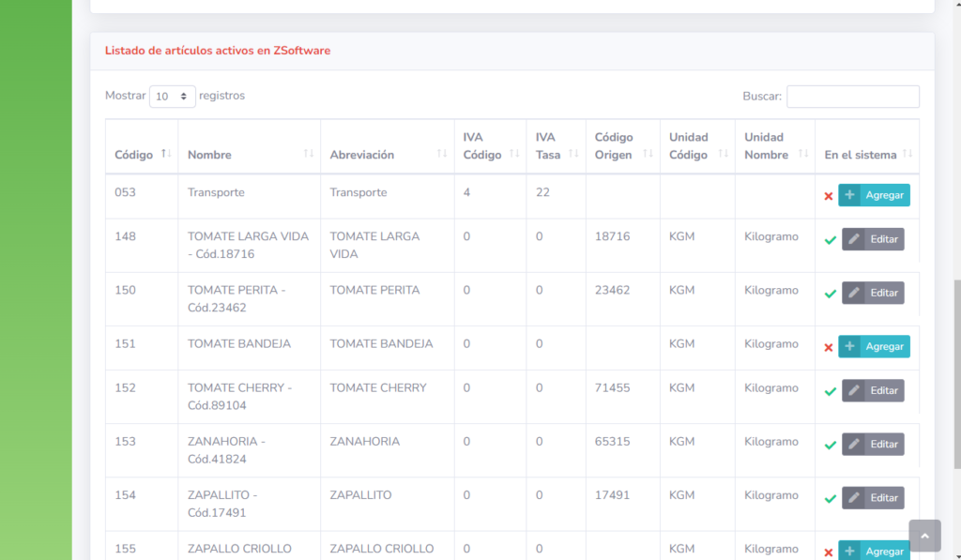
Task: Sort table by Código column
Action: pyautogui.click(x=141, y=154)
